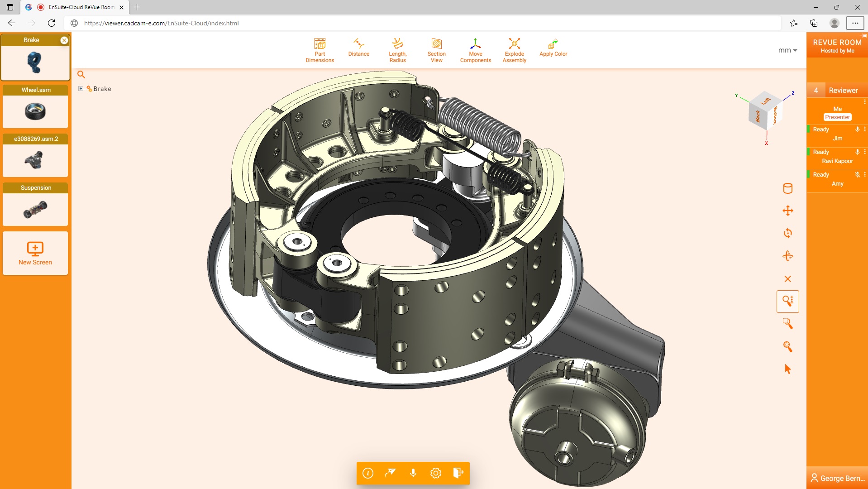The height and width of the screenshot is (489, 868).
Task: Start the Explode Assembly tool
Action: 514,50
